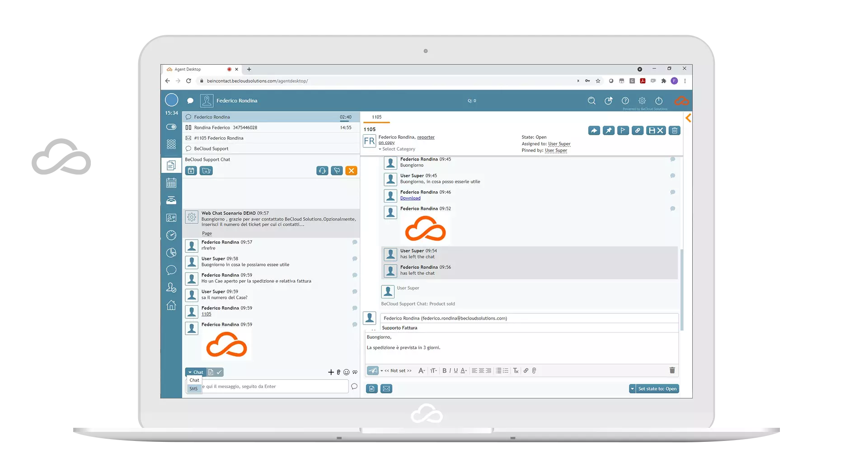Toggle underline formatting in reply editor
868x464 pixels.
pyautogui.click(x=455, y=371)
